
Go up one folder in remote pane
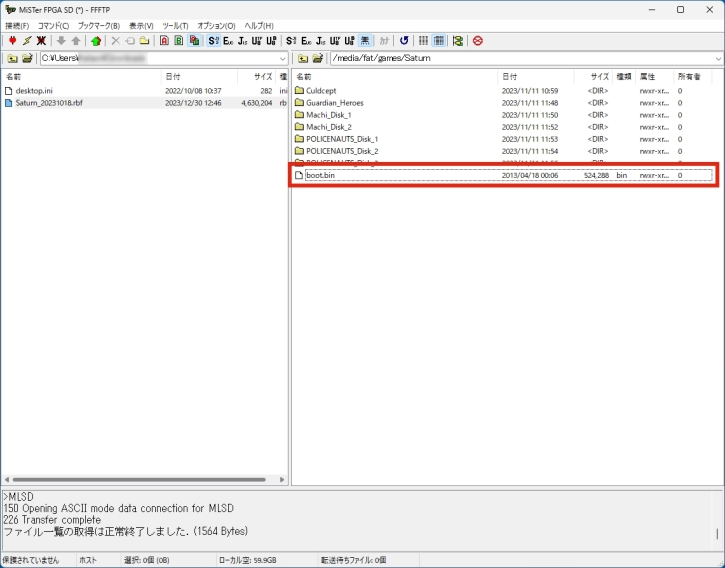(x=303, y=58)
